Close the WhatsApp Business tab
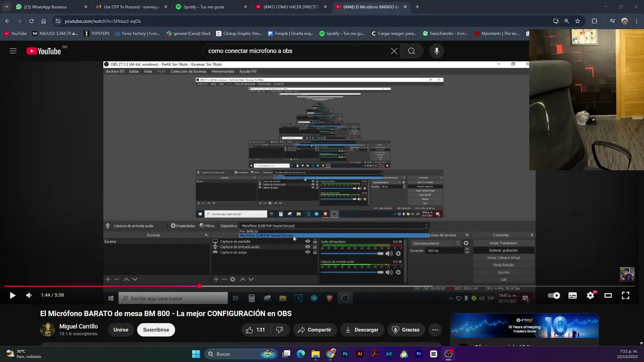Image resolution: width=644 pixels, height=362 pixels. pos(86,7)
